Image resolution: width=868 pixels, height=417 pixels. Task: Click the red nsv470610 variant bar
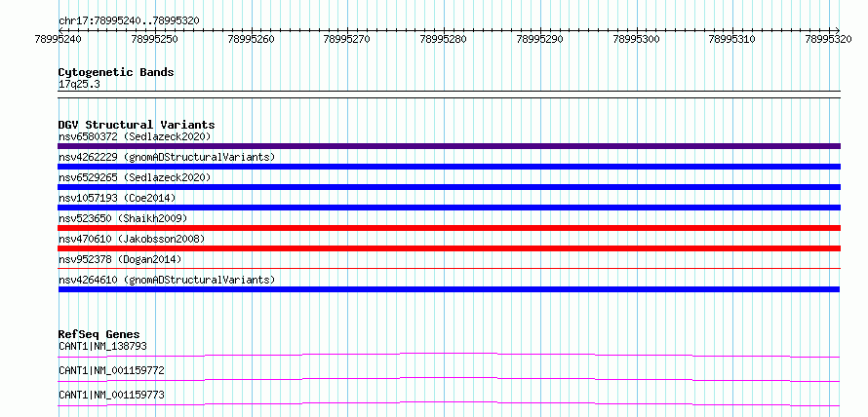pyautogui.click(x=449, y=248)
